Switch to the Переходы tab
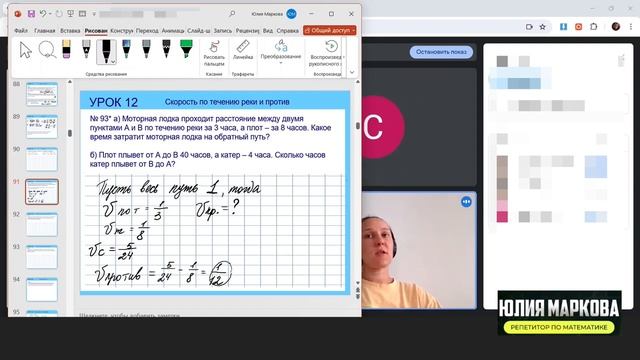 pos(147,31)
